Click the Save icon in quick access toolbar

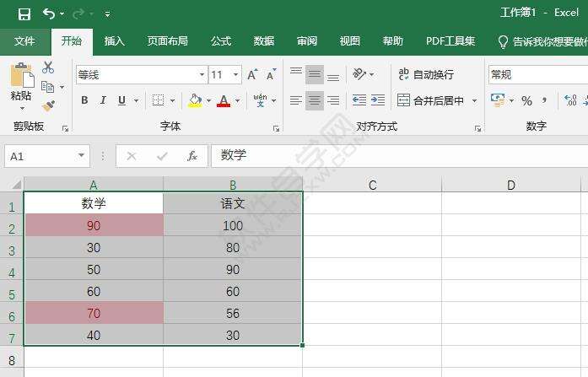[24, 14]
